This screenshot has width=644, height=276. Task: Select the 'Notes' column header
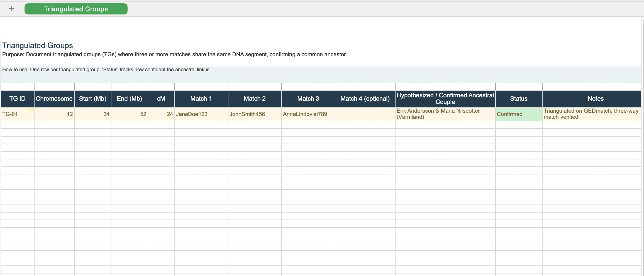[x=592, y=99]
